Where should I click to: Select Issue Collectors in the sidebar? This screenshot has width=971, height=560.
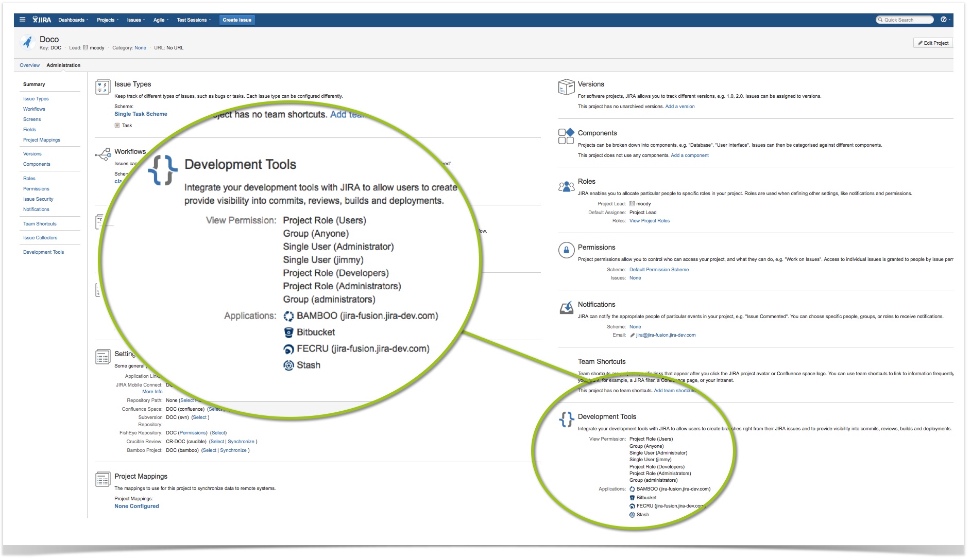click(x=40, y=238)
